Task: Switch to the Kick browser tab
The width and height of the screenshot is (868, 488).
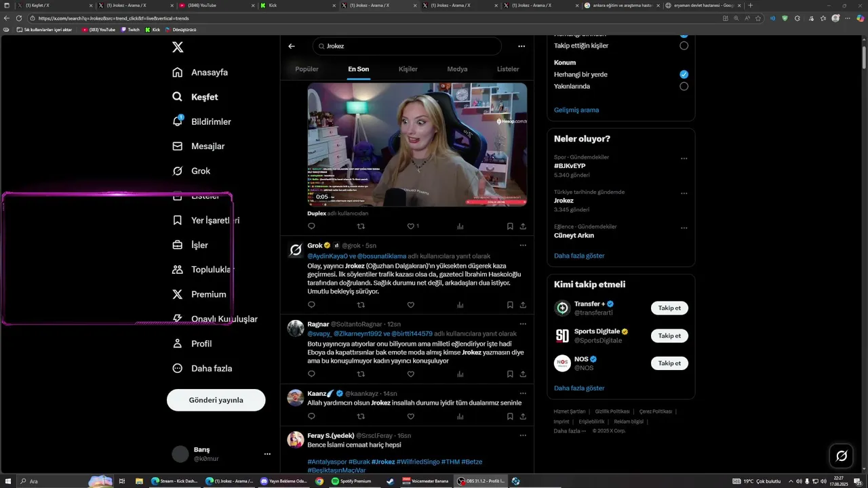Action: 296,5
